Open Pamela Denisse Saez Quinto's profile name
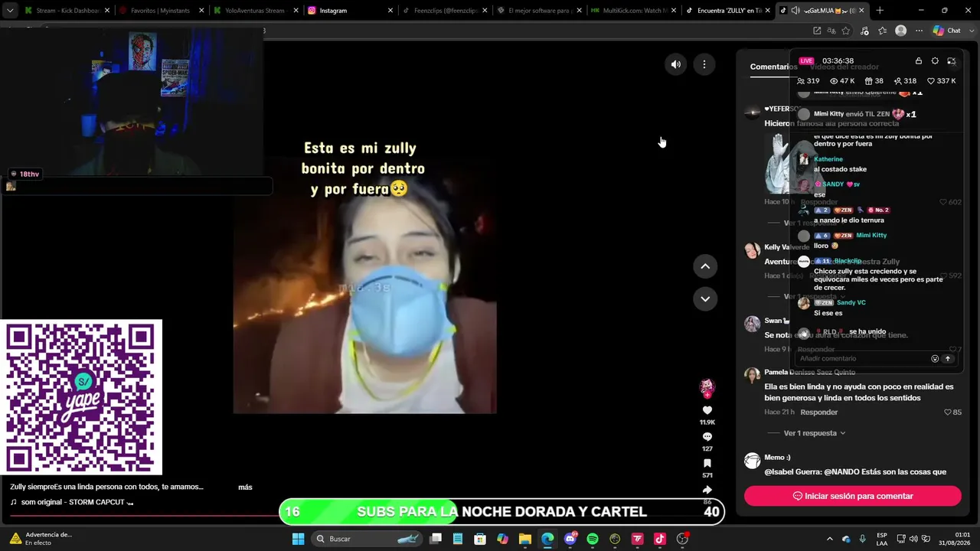 [x=809, y=373]
